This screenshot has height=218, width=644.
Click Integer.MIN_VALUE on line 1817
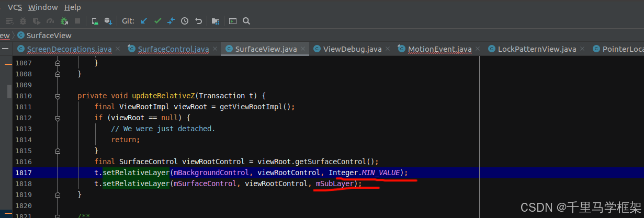364,173
